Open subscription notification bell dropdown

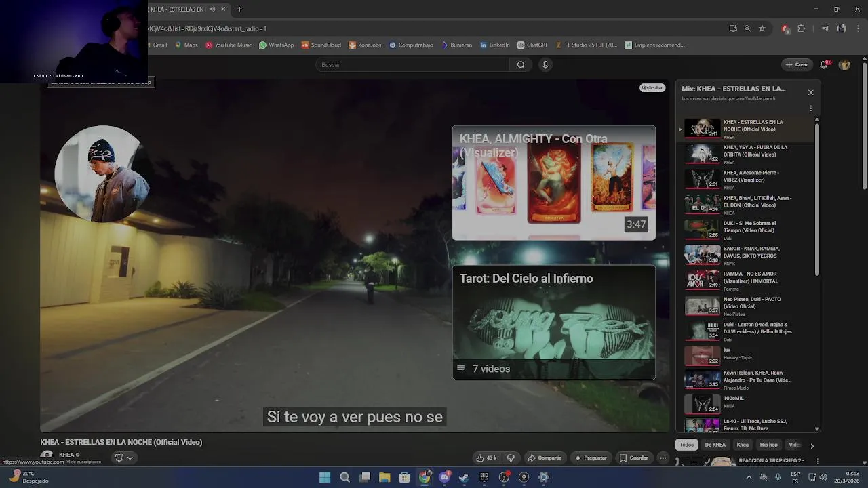[x=123, y=457]
